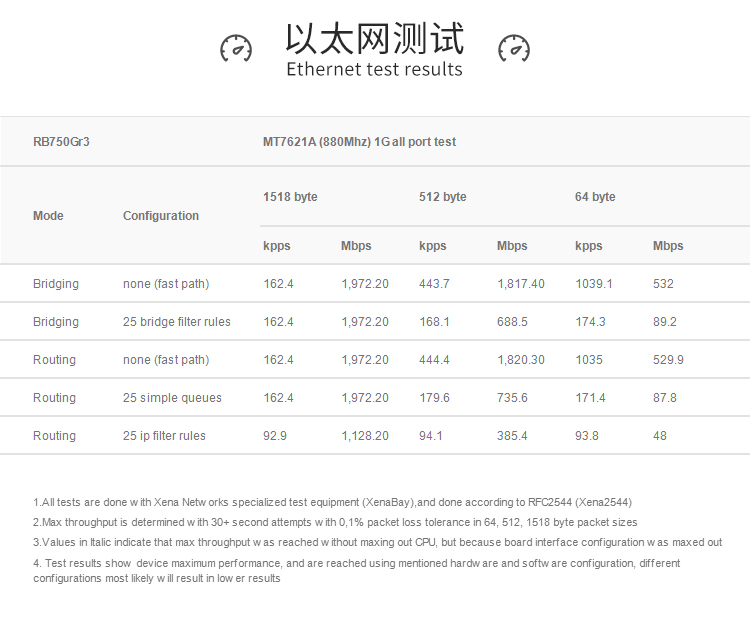Select the 94.1 kpps value
Image resolution: width=750 pixels, height=633 pixels.
click(430, 436)
